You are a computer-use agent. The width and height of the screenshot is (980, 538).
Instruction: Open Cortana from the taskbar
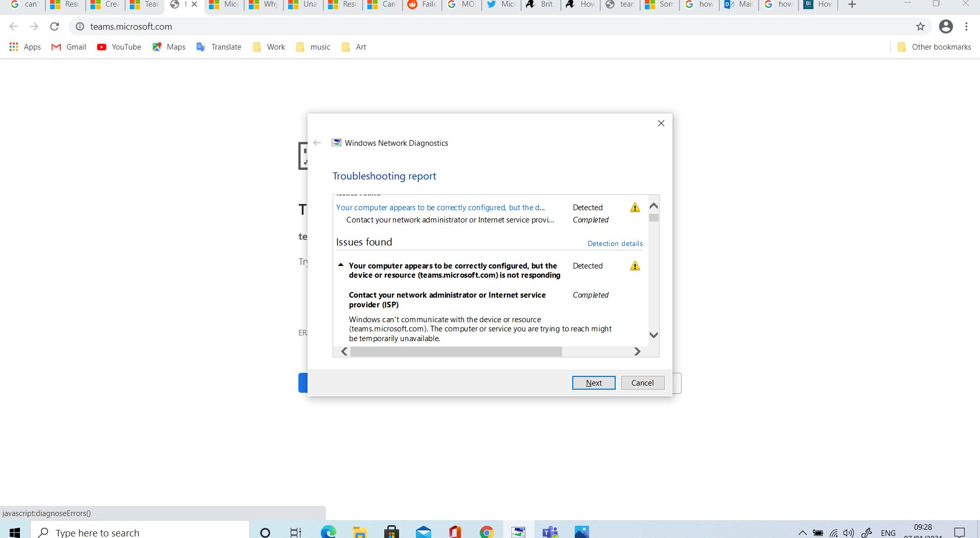(x=265, y=532)
